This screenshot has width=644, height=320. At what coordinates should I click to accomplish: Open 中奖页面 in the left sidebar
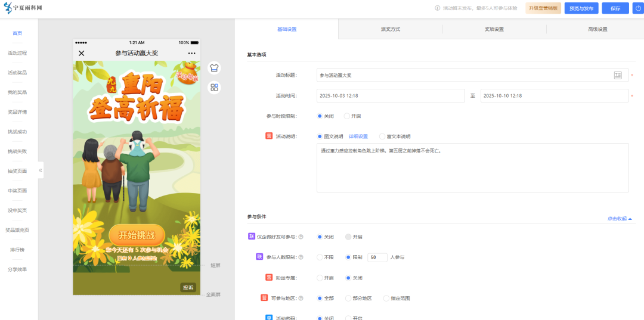17,191
